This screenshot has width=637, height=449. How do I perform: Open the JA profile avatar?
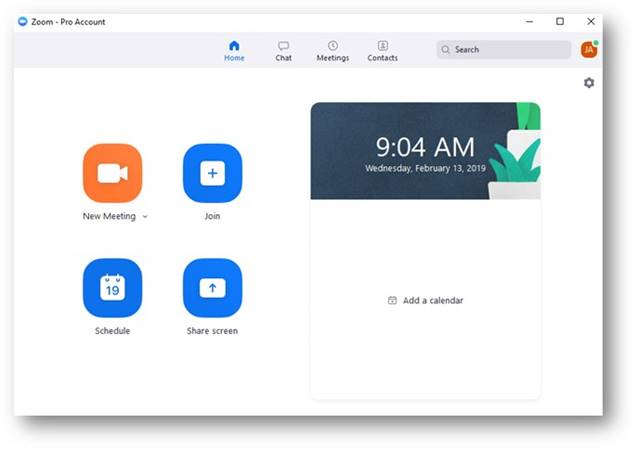(589, 49)
